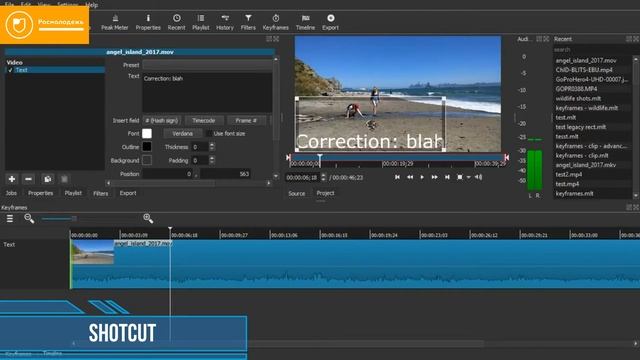Toggle the Text filter checkbox
Viewport: 640px width, 360px height.
(10, 70)
